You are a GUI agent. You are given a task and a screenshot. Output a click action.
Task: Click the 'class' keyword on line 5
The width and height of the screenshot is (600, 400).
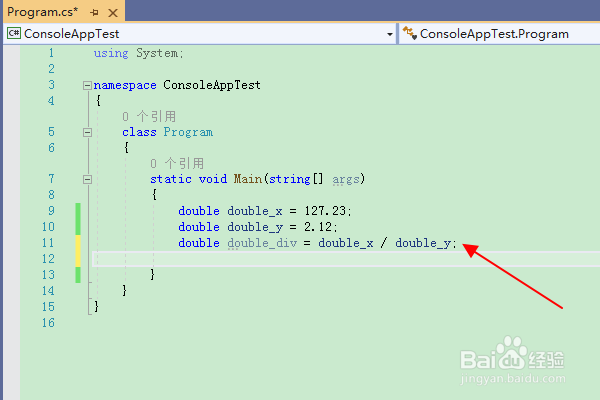click(139, 132)
